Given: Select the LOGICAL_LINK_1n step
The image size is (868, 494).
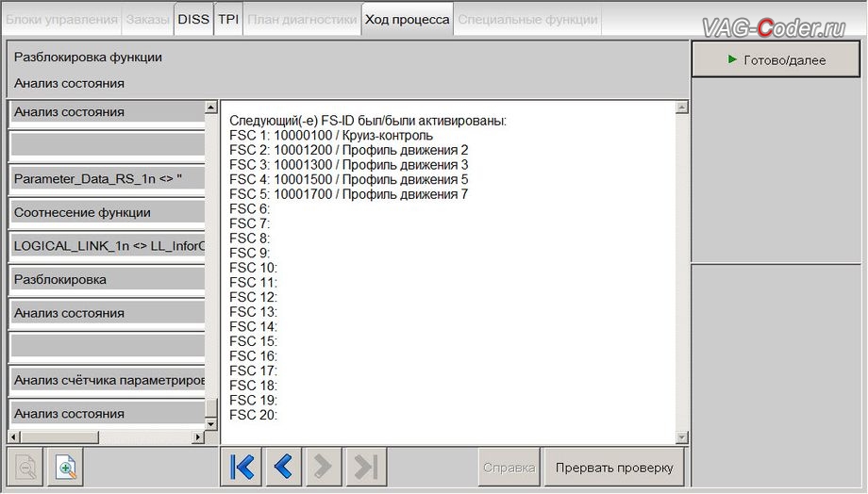Looking at the screenshot, I should coord(108,246).
